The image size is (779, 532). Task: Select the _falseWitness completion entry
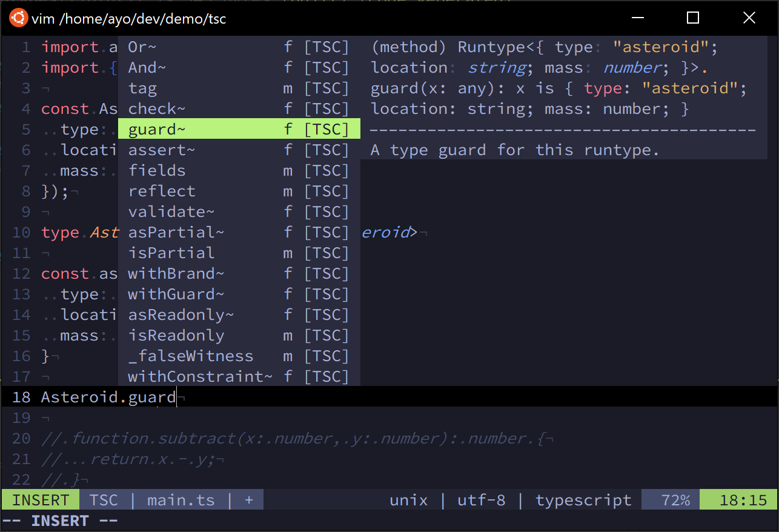(x=190, y=356)
